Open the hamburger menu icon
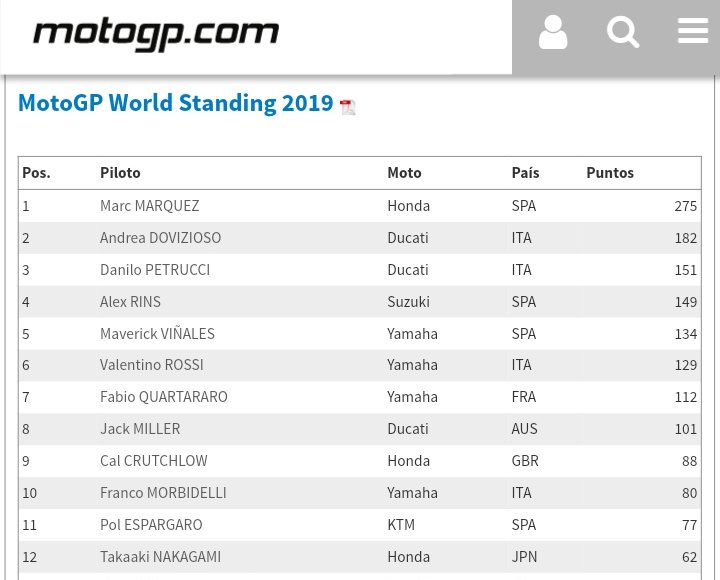This screenshot has height=580, width=720. click(692, 32)
